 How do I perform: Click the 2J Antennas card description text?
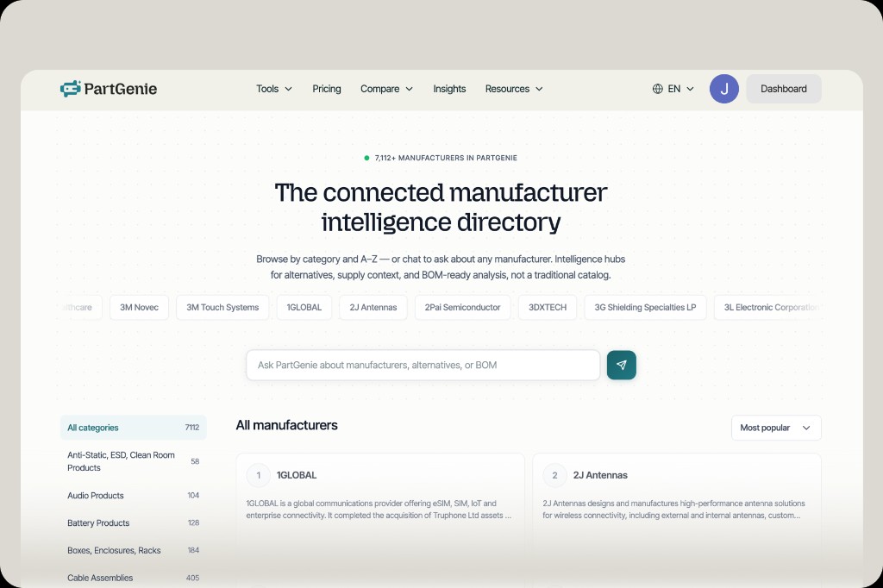(x=673, y=510)
